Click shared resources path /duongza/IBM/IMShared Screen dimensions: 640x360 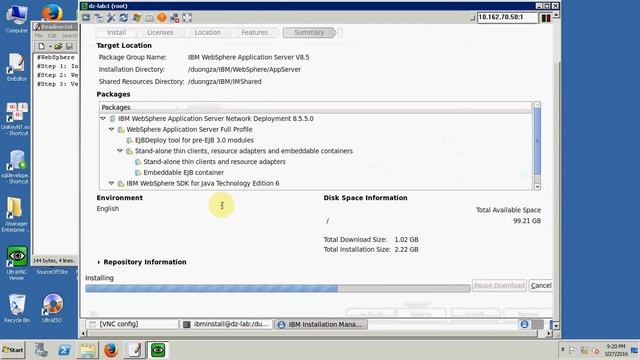click(224, 82)
